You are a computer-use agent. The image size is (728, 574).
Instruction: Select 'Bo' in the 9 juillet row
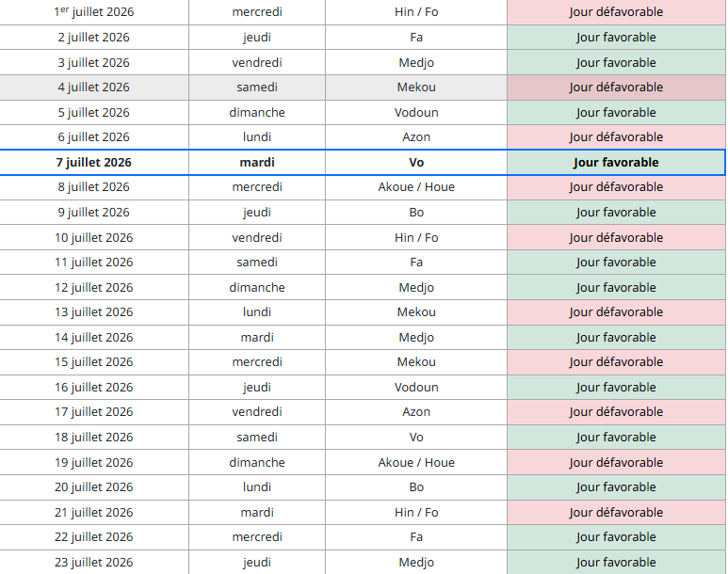[x=416, y=213]
